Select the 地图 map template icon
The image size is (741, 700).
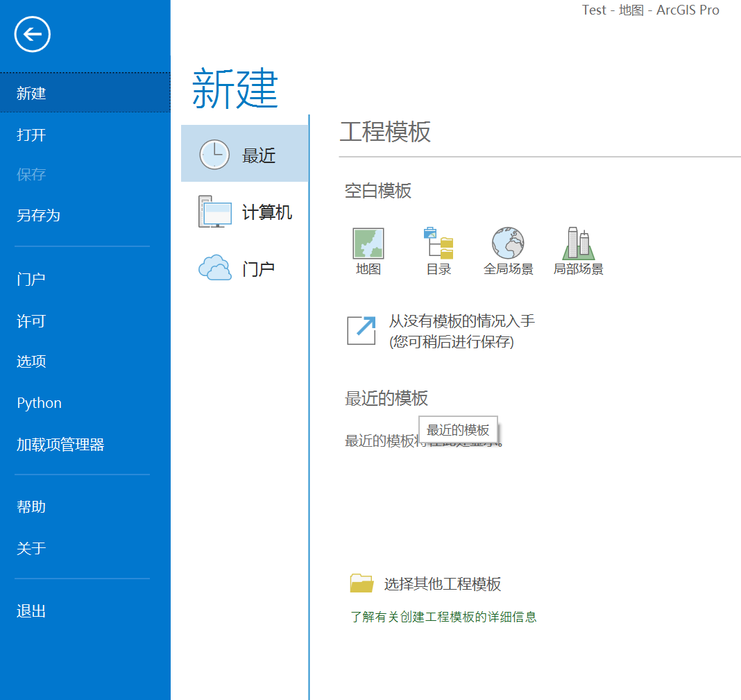pyautogui.click(x=368, y=244)
